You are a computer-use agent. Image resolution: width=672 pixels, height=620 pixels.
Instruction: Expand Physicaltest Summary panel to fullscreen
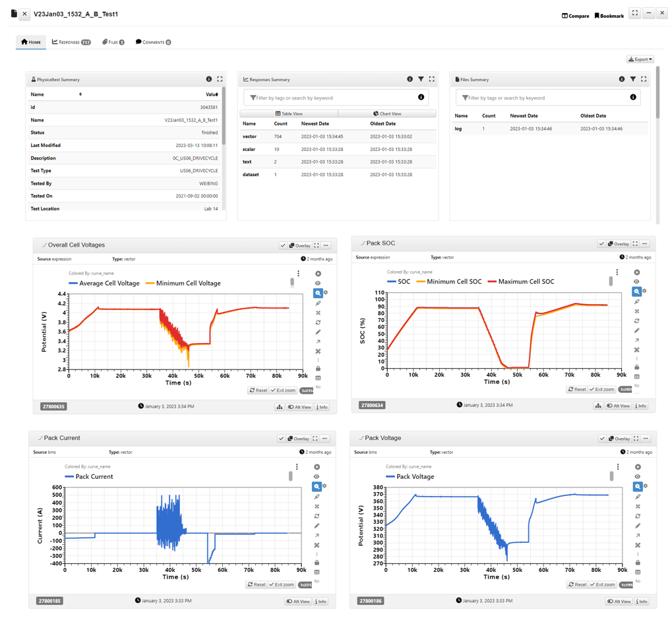(x=220, y=79)
